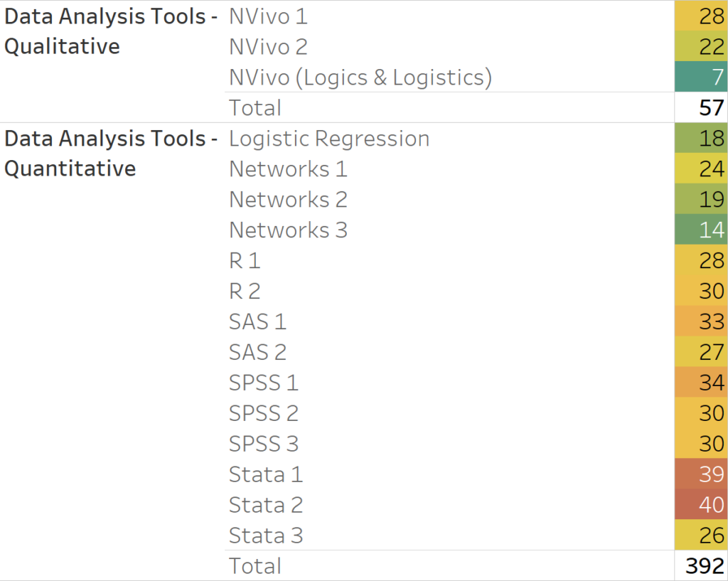This screenshot has height=581, width=728.
Task: Click the Data Analysis Tools - Qualitative header
Action: click(x=111, y=31)
